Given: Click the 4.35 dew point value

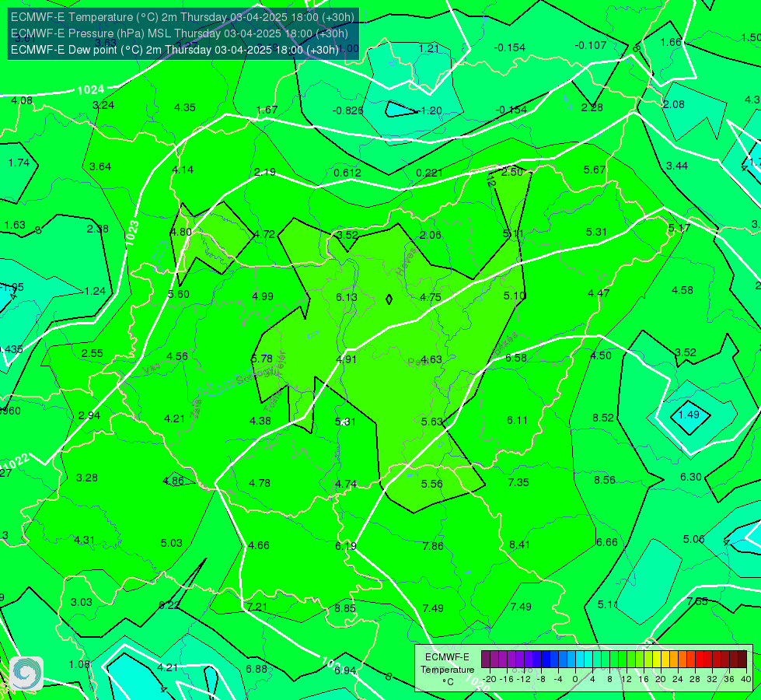Looking at the screenshot, I should coord(185,108).
